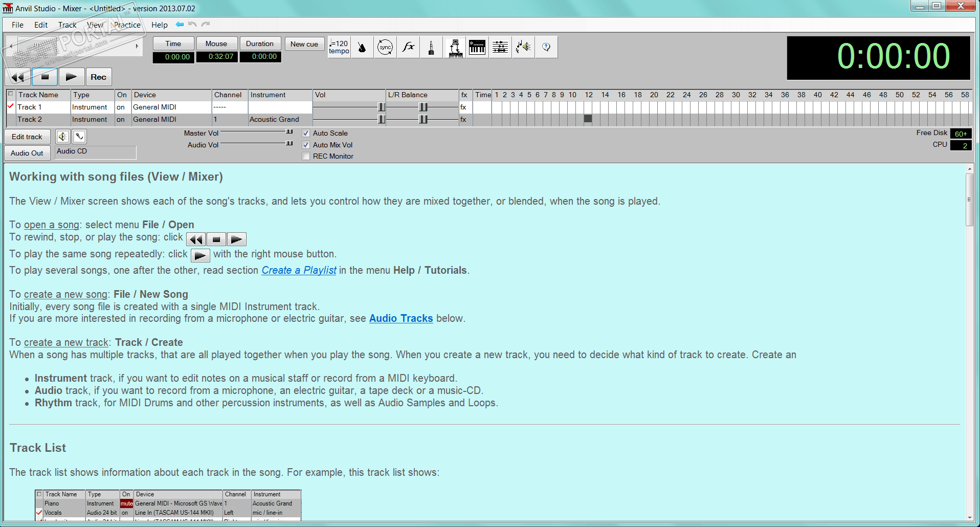Add a New cue
980x527 pixels.
[x=304, y=44]
